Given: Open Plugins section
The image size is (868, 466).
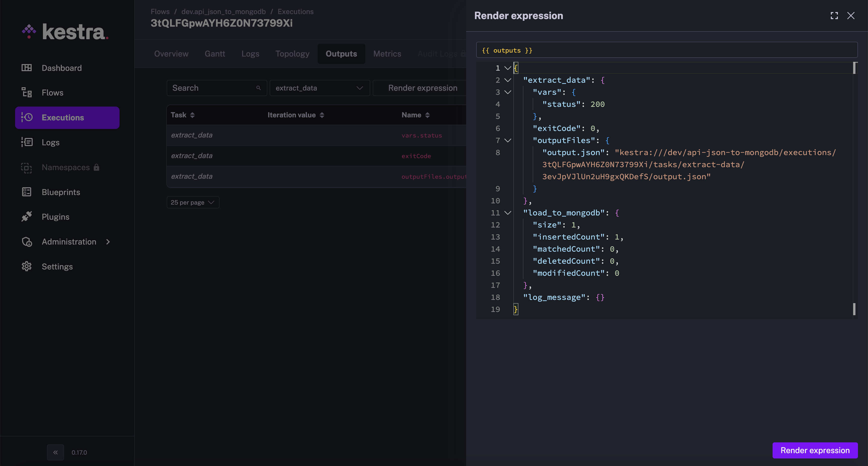Looking at the screenshot, I should point(56,217).
